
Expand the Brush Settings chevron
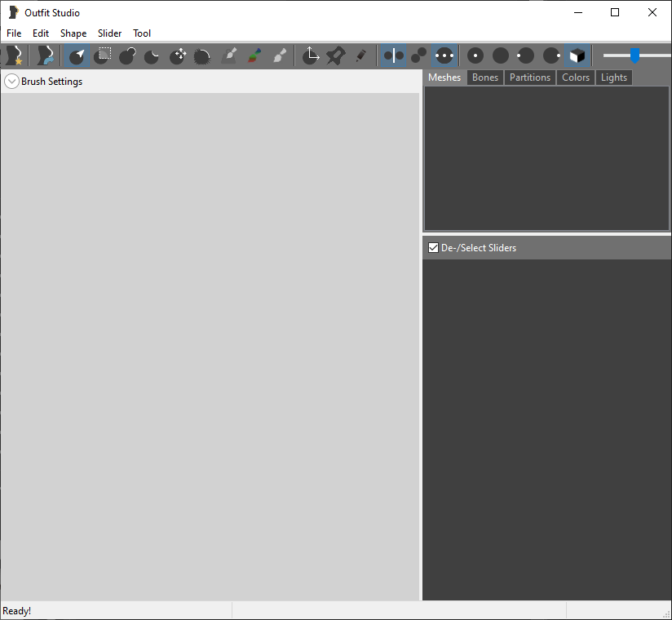point(11,81)
